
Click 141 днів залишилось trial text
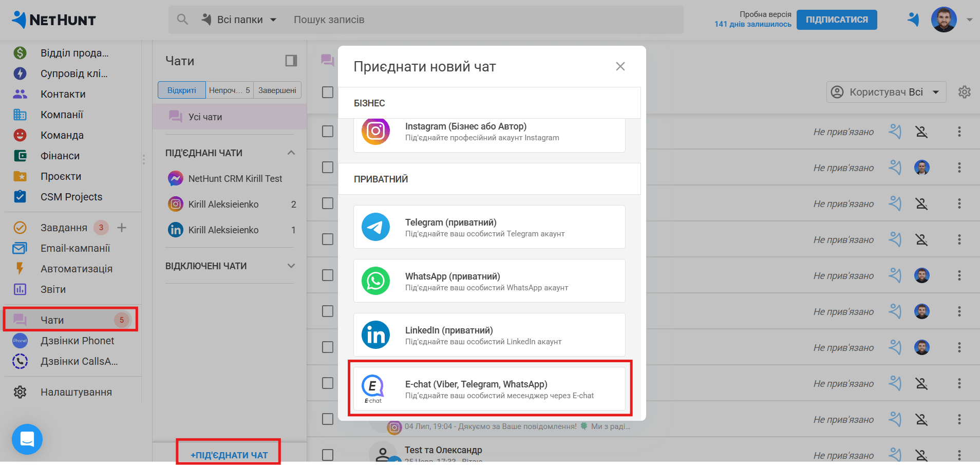pos(752,24)
